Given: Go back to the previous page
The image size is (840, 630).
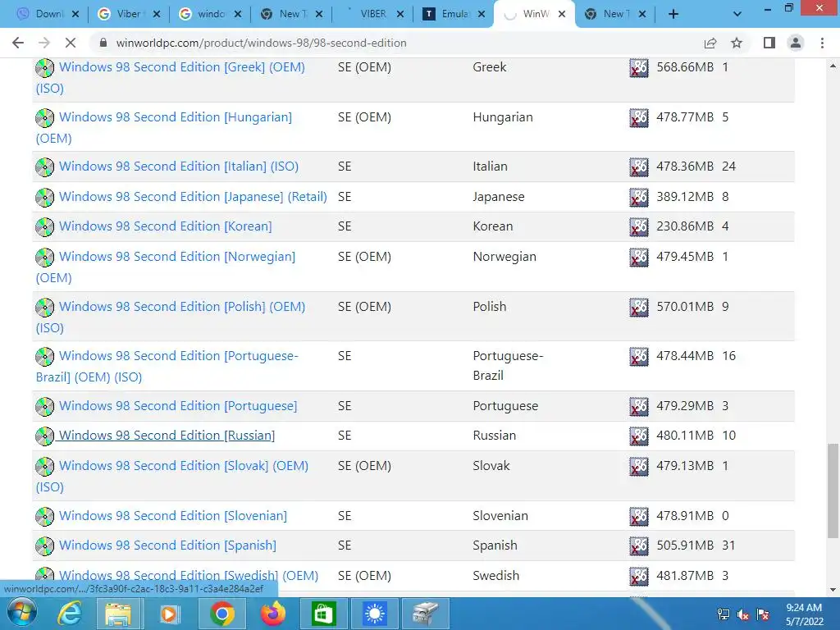Looking at the screenshot, I should coord(18,43).
